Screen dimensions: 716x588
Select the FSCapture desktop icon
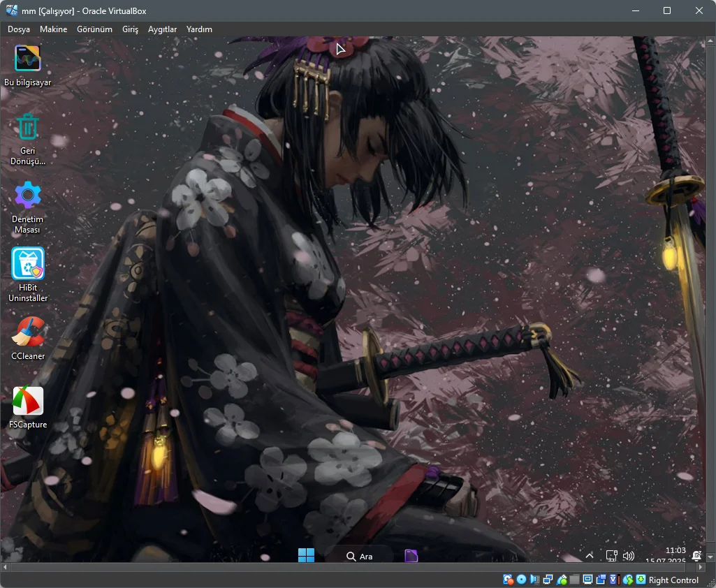[27, 407]
